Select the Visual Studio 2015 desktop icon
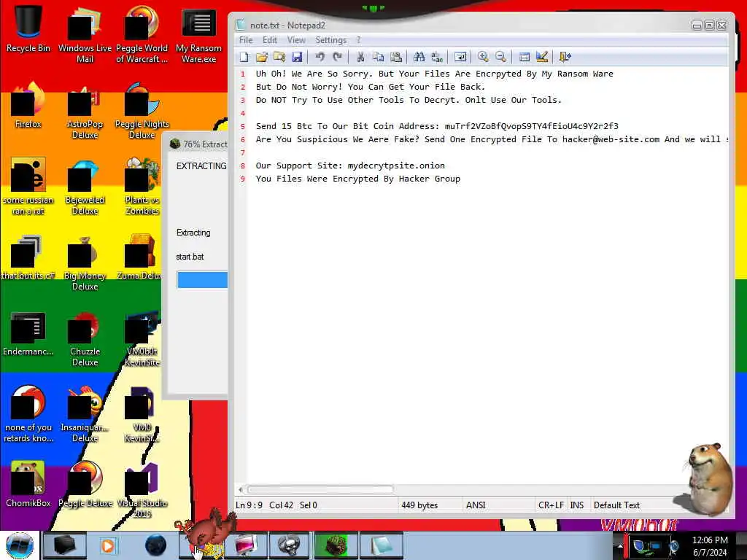 coord(142,491)
